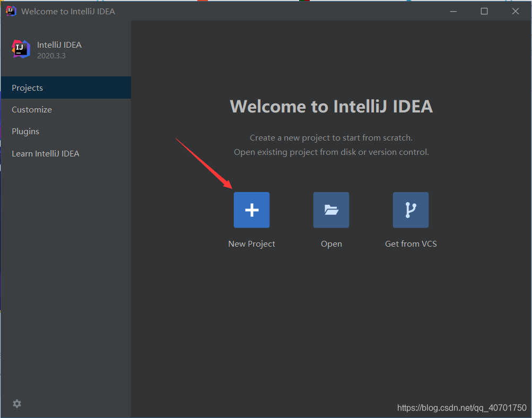Click the Welcome to IntelliJ IDEA heading

pyautogui.click(x=331, y=106)
